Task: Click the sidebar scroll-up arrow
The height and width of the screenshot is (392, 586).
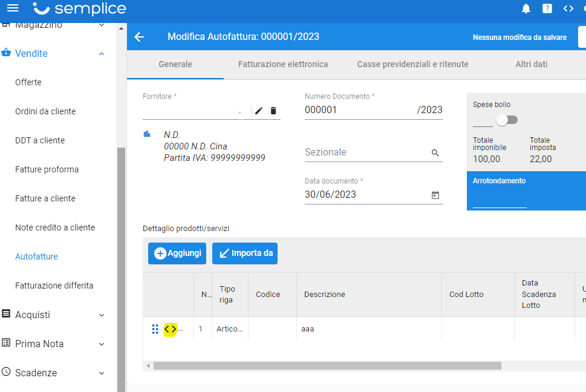Action: pyautogui.click(x=121, y=28)
